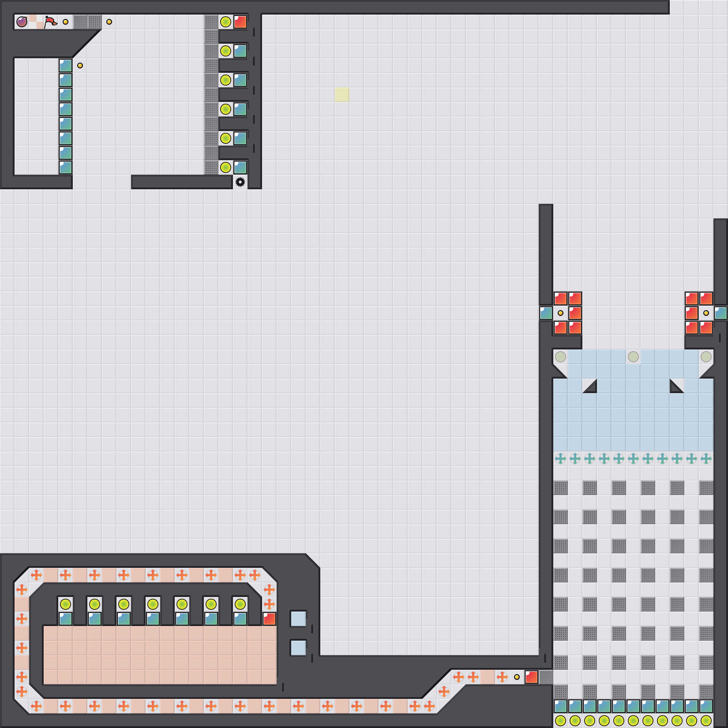Click coin beside red block in bottom corridor
728x728 pixels.
517,677
